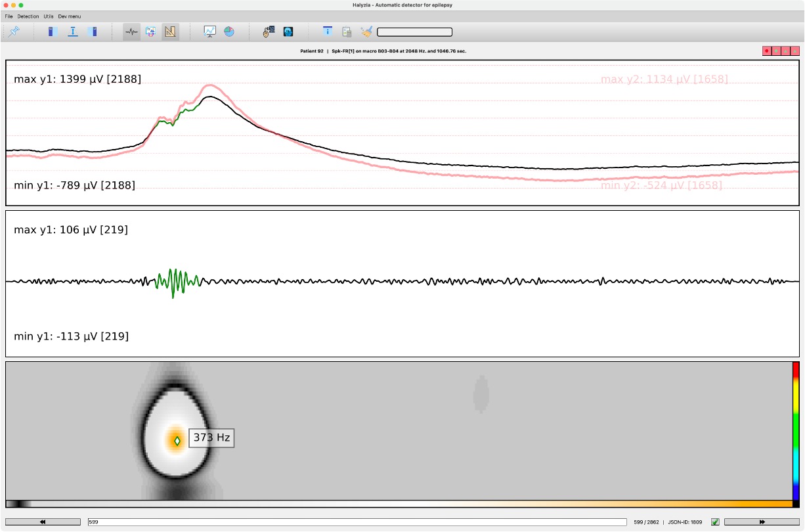Expand the Utils menu

pyautogui.click(x=49, y=16)
